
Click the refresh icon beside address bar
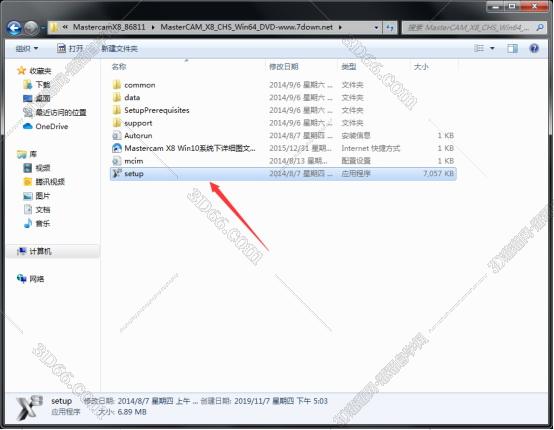(390, 27)
